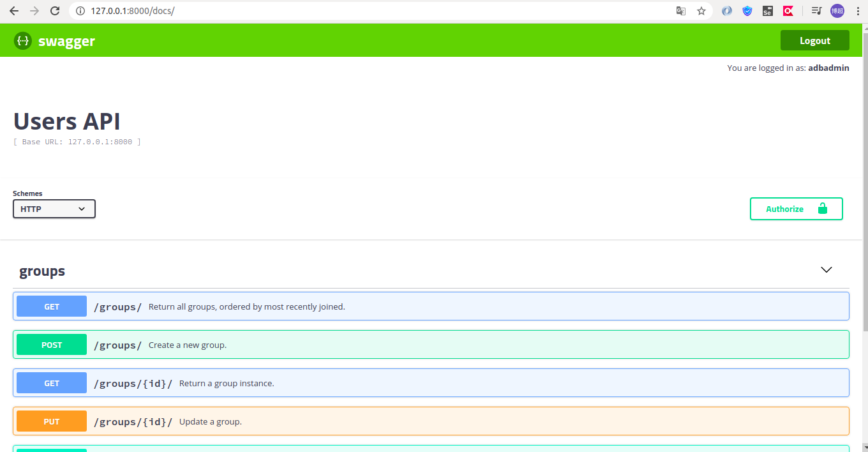Click the Logout button
868x452 pixels.
point(815,40)
